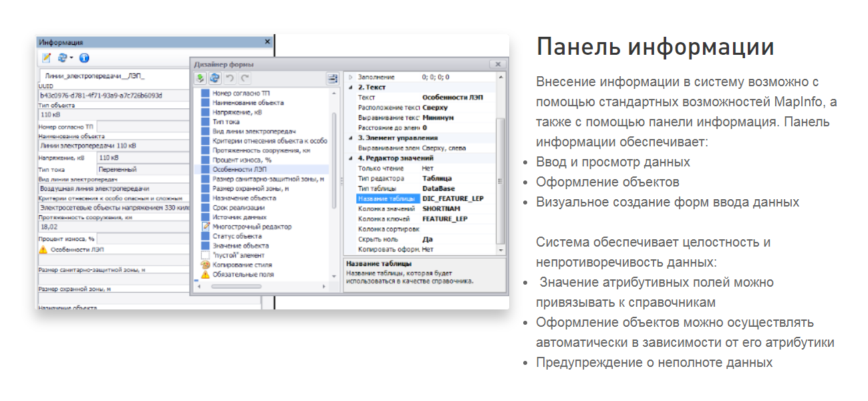Select 'Процент износа, %' in designer list
The width and height of the screenshot is (868, 401).
[242, 160]
